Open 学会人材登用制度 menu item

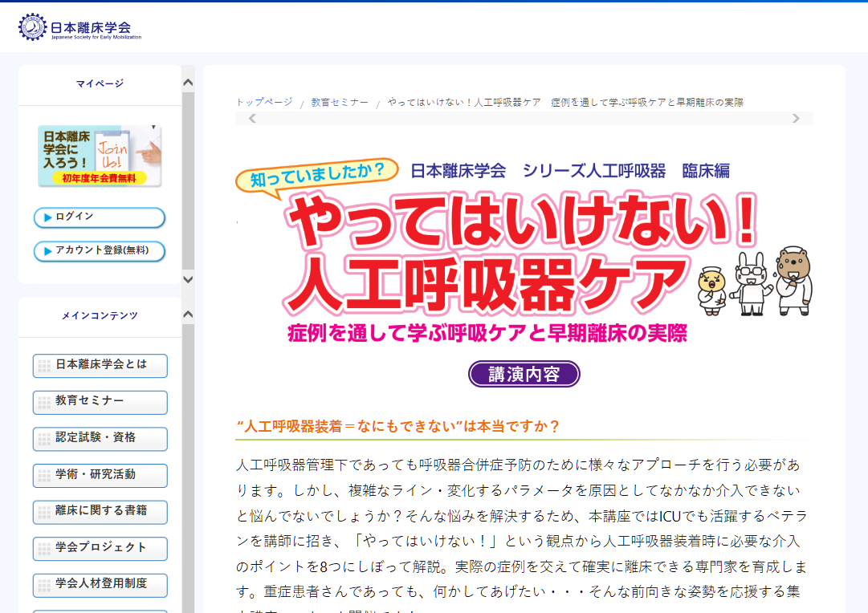pos(100,585)
